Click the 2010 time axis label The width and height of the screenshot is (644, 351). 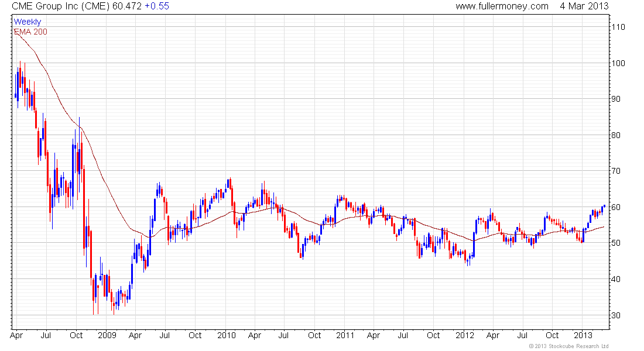tap(227, 335)
